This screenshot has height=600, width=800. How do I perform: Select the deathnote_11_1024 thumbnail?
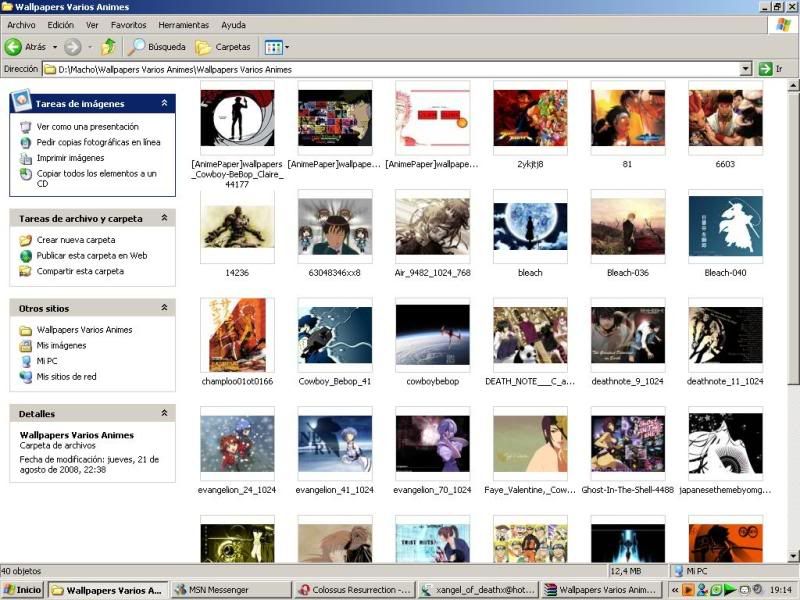(x=725, y=335)
